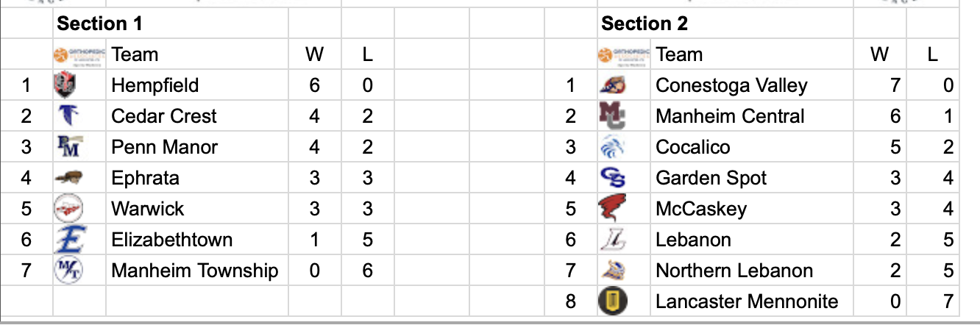Click the McCaskey red tornado logo
980x325 pixels.
612,209
